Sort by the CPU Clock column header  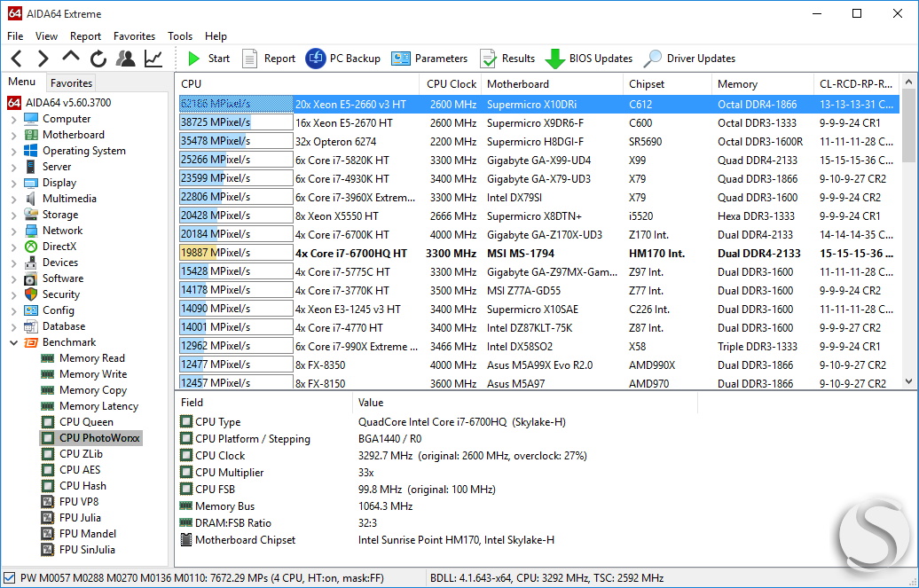click(x=451, y=84)
